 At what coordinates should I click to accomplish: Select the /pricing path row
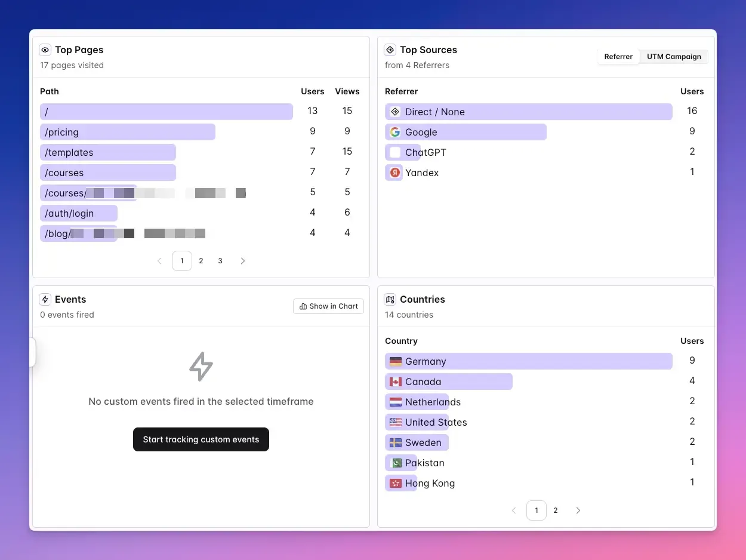(128, 133)
